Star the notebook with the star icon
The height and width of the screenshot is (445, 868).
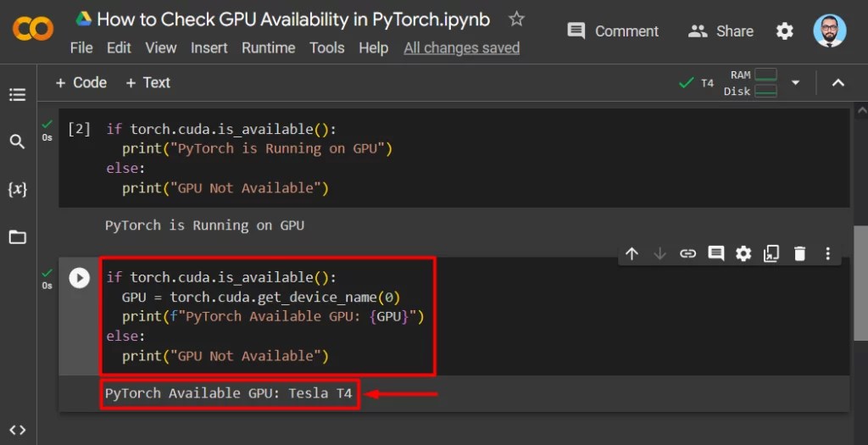[x=516, y=19]
